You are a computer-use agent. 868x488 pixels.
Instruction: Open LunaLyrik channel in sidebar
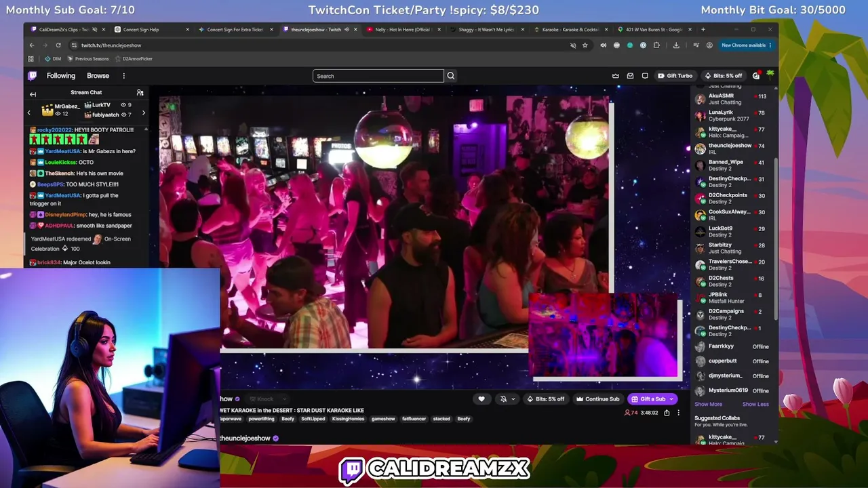click(x=731, y=116)
